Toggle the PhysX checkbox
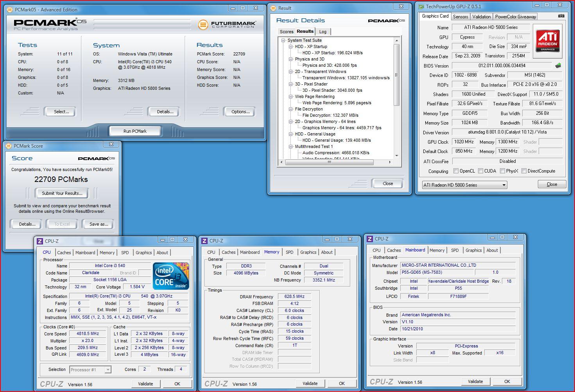 point(502,171)
